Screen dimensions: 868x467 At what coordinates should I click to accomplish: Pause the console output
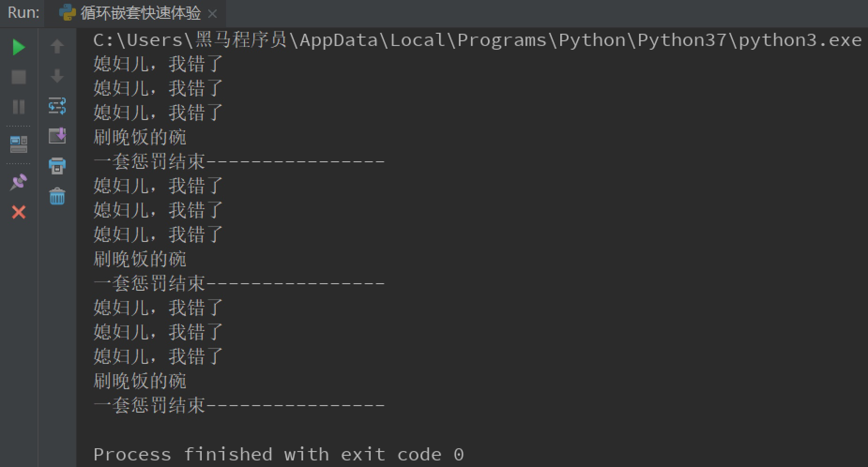[19, 107]
